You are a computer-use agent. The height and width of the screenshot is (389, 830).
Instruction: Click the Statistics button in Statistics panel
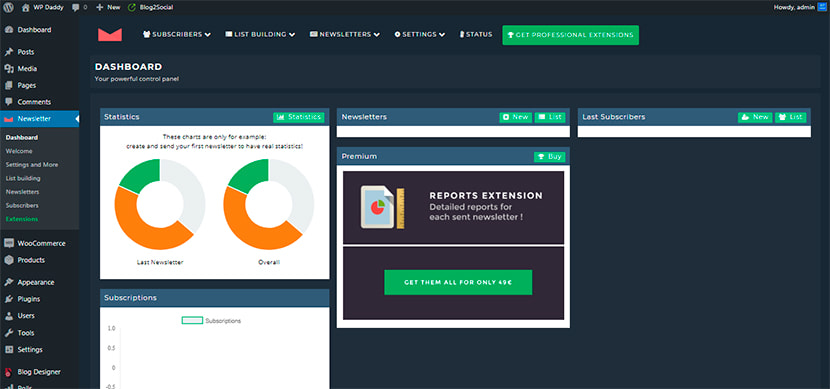pos(299,117)
